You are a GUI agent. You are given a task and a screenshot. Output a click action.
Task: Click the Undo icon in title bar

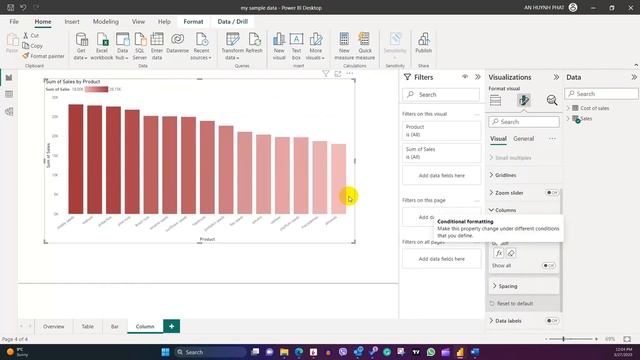tap(23, 7)
